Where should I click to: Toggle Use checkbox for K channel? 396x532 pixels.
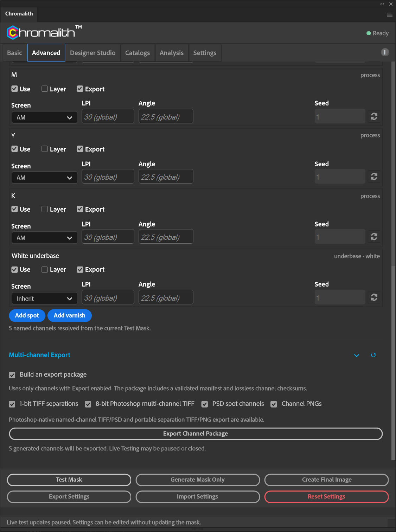14,209
